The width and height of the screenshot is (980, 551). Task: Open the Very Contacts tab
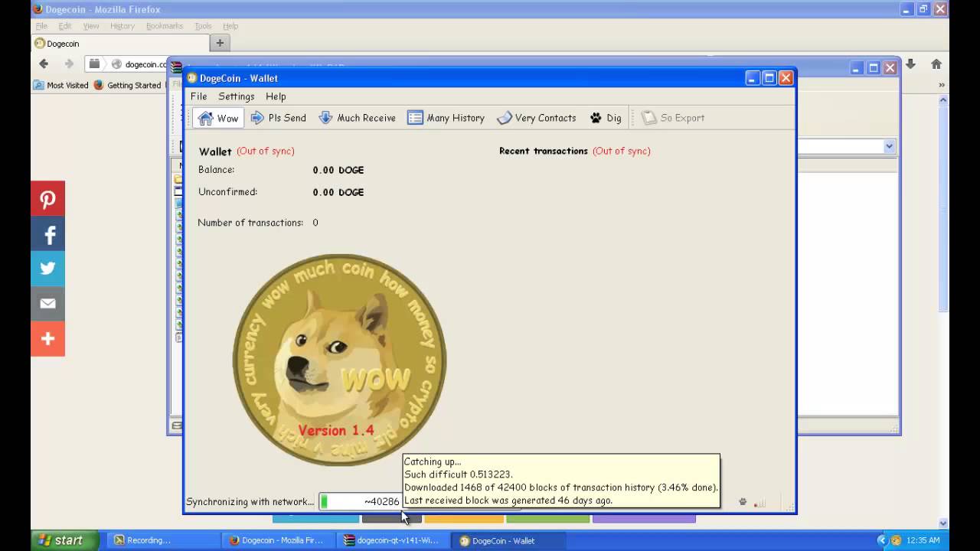tap(536, 118)
